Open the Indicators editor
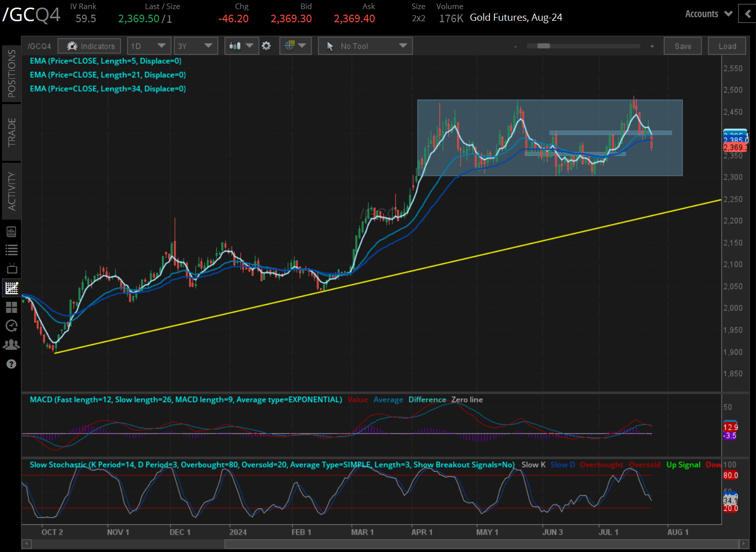 (89, 45)
